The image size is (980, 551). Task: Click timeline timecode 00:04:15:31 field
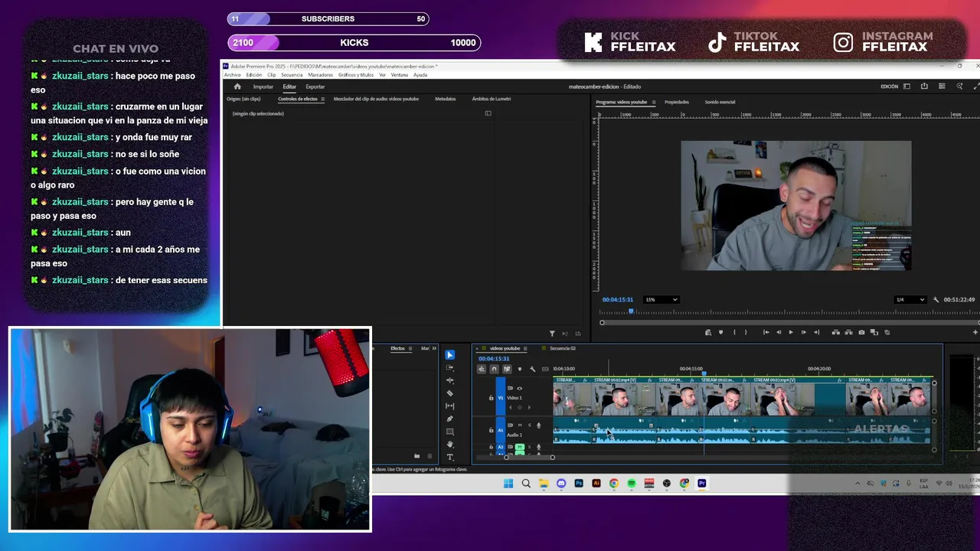tap(494, 359)
